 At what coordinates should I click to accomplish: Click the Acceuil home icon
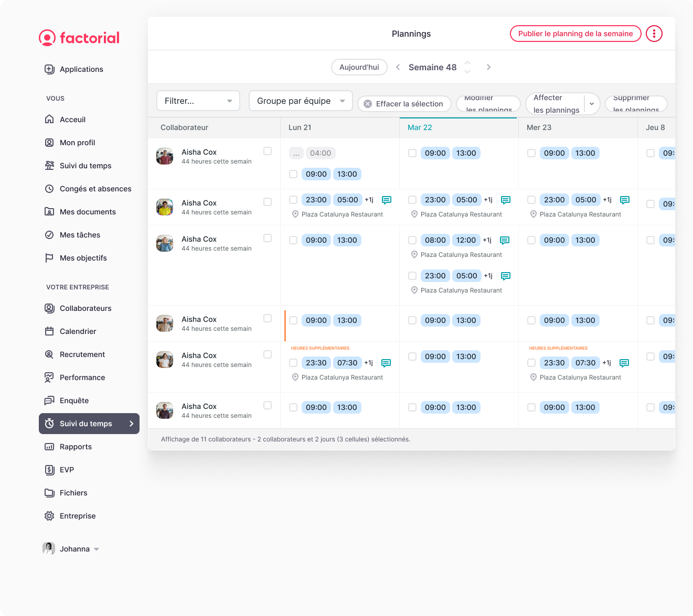click(49, 120)
